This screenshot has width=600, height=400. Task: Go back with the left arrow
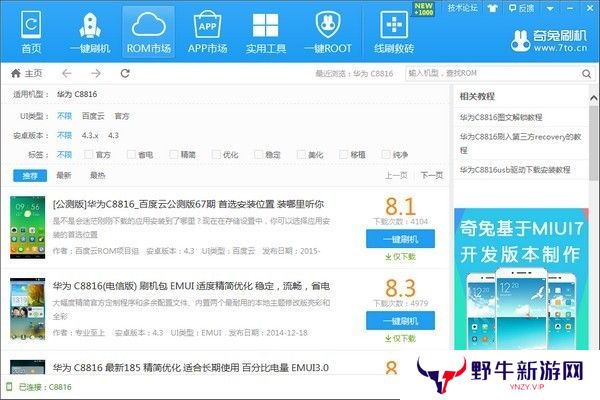67,73
